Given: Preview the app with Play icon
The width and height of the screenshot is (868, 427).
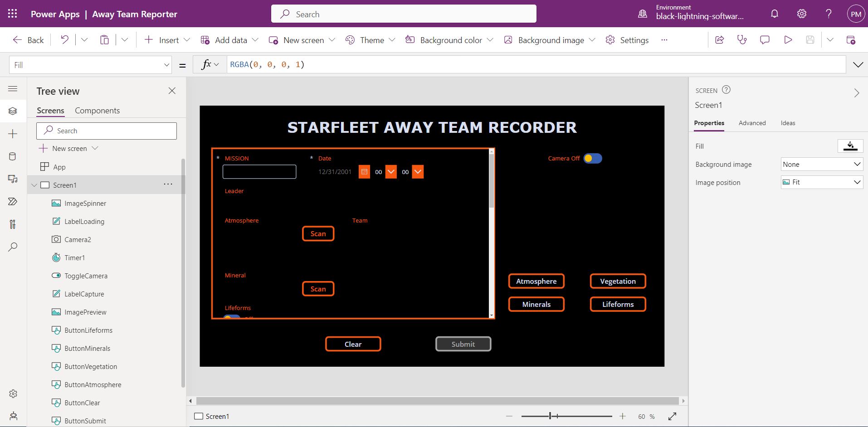Looking at the screenshot, I should 788,40.
